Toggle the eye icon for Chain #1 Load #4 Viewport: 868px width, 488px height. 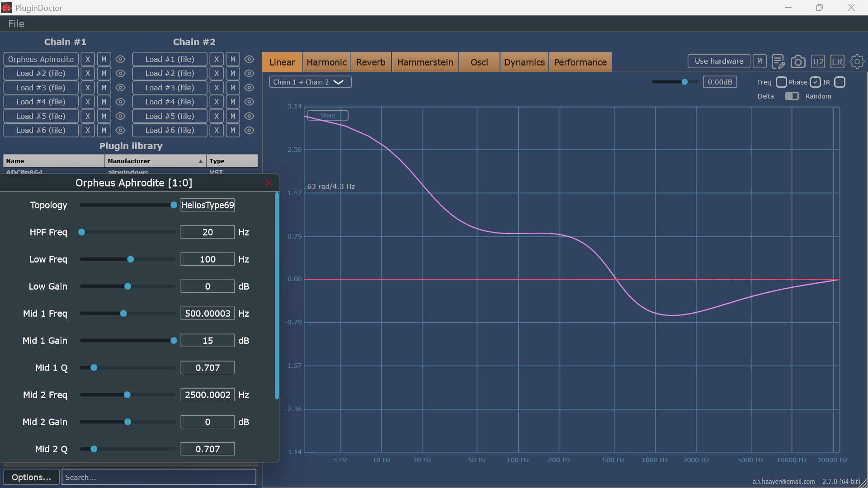point(120,102)
